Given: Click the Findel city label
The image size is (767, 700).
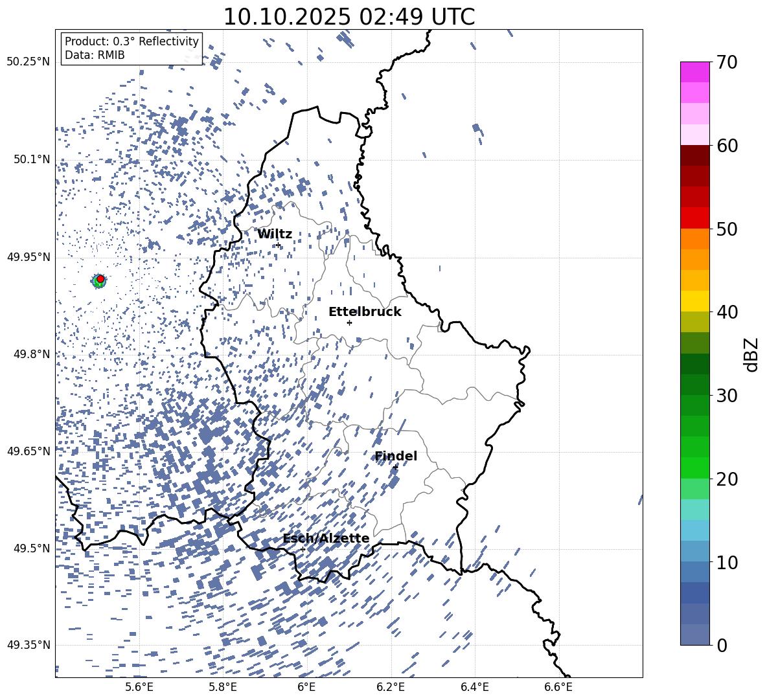Looking at the screenshot, I should tap(396, 456).
